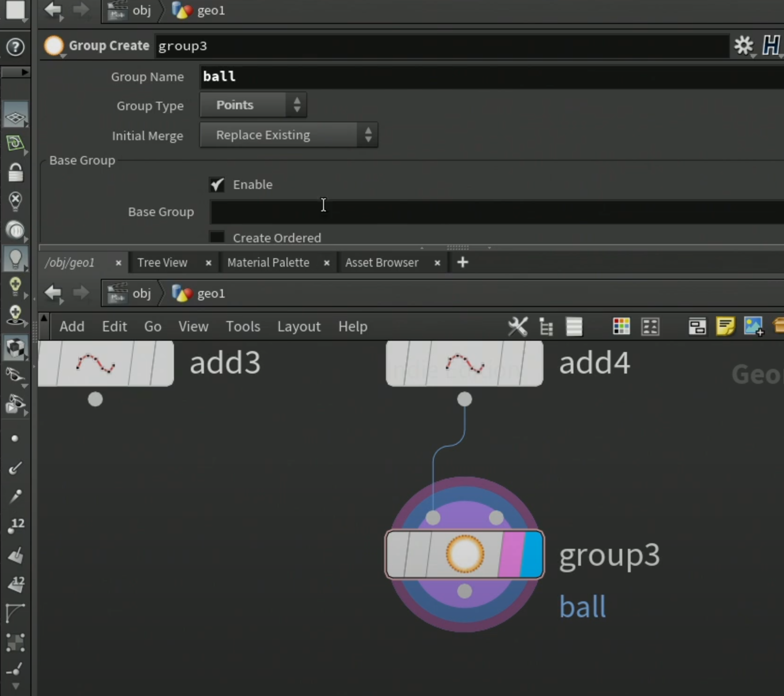Viewport: 784px width, 696px height.
Task: Switch to the Asset Browser tab
Action: [x=382, y=262]
